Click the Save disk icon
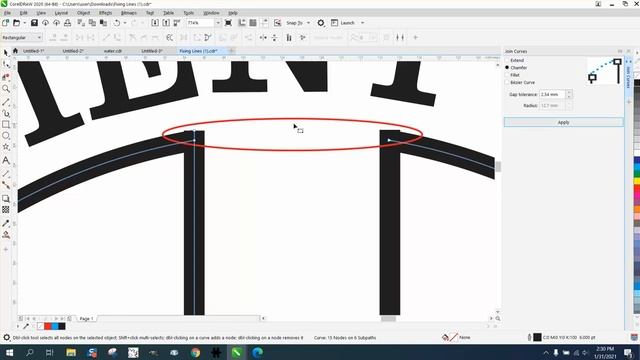 click(34, 23)
